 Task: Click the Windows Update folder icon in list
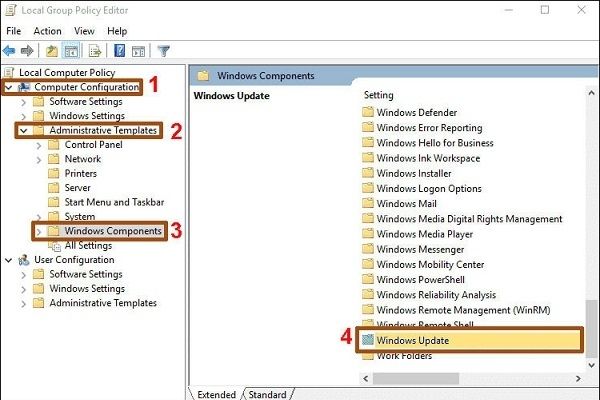coord(368,340)
